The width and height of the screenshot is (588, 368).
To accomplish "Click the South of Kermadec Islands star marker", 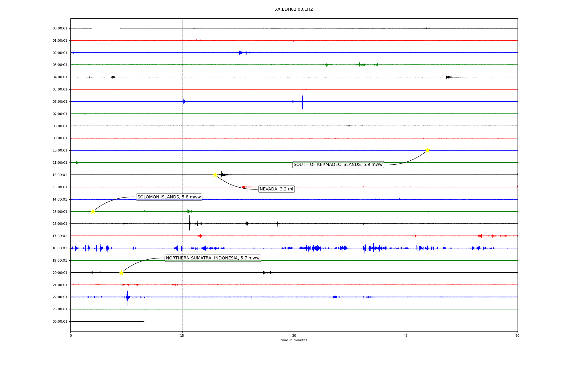I will point(428,150).
